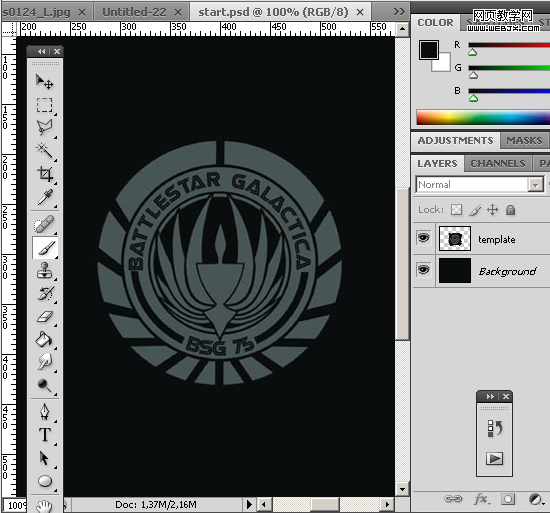Expand the mini floating dock panel

click(490, 397)
